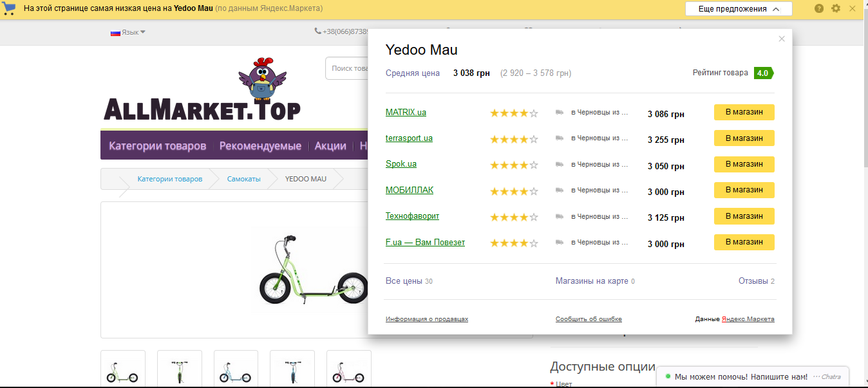Click В магазин button for terrasport.ua
Image resolution: width=868 pixels, height=388 pixels.
pos(744,138)
